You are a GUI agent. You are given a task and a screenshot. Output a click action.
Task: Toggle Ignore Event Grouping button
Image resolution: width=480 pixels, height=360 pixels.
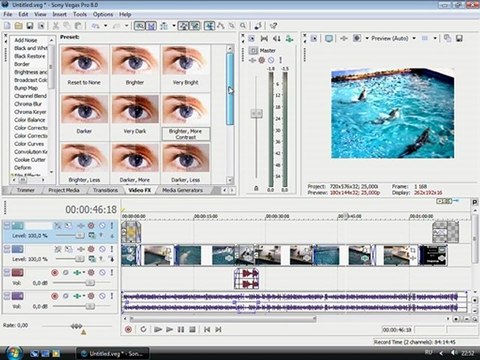point(195,26)
